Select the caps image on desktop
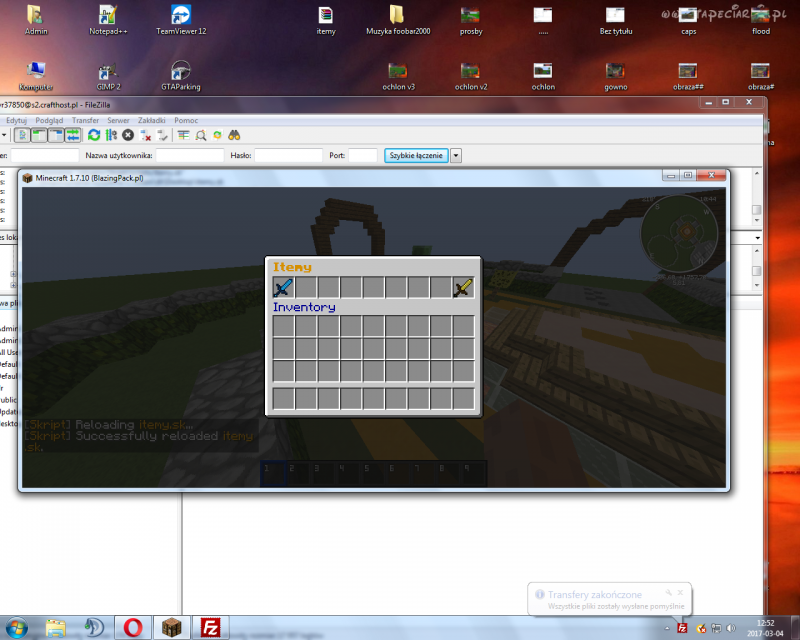 coord(688,20)
